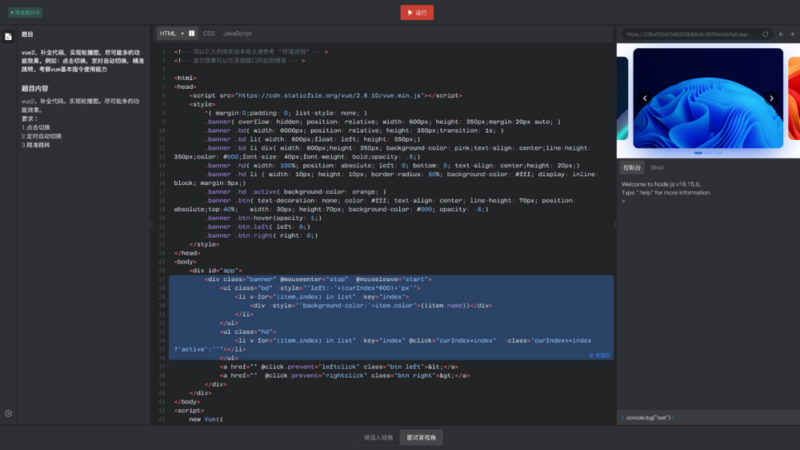Viewport: 800px width, 450px height.
Task: Select the 控制台 console tab
Action: click(632, 167)
